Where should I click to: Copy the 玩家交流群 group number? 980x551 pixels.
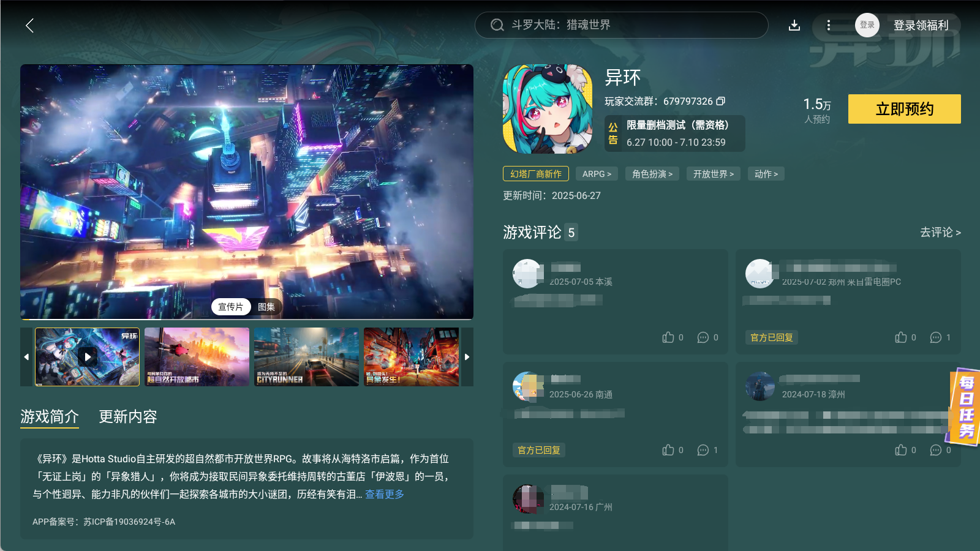click(721, 101)
